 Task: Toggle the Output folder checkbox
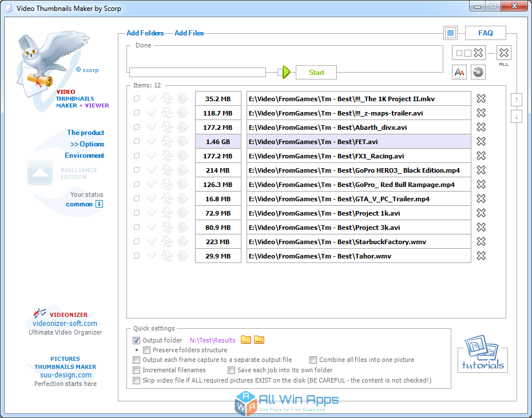coord(136,340)
